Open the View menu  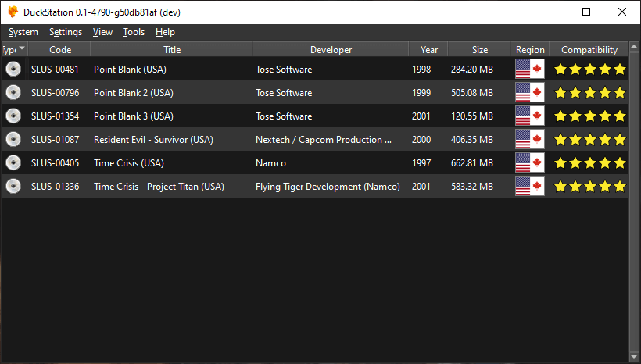102,32
